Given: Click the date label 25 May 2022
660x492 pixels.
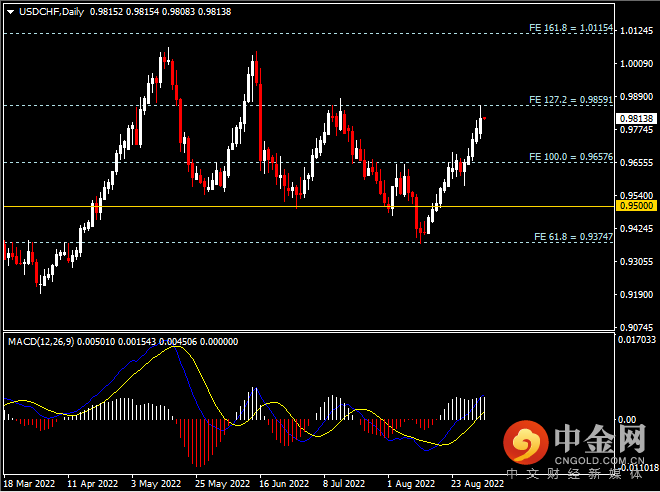Looking at the screenshot, I should click(x=223, y=484).
